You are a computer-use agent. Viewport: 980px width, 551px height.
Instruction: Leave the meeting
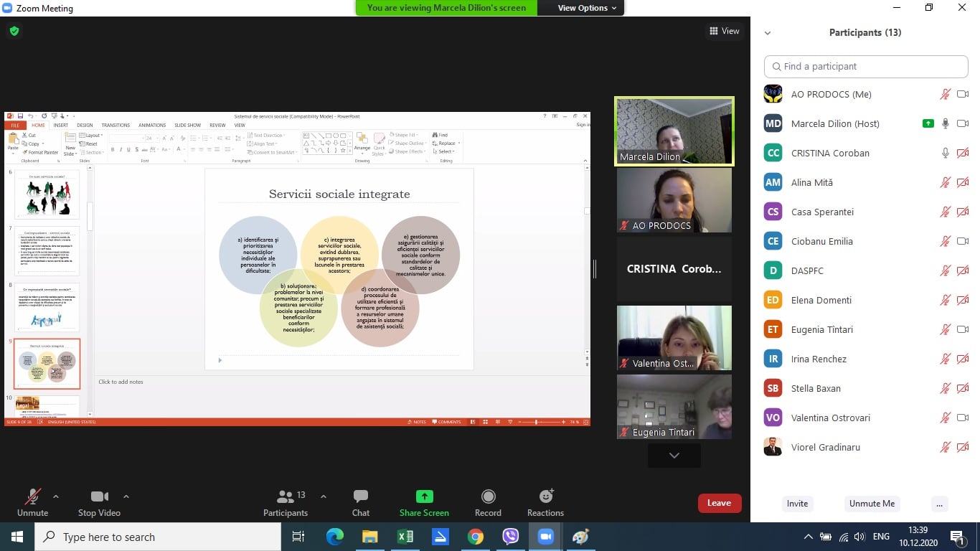[x=720, y=503]
